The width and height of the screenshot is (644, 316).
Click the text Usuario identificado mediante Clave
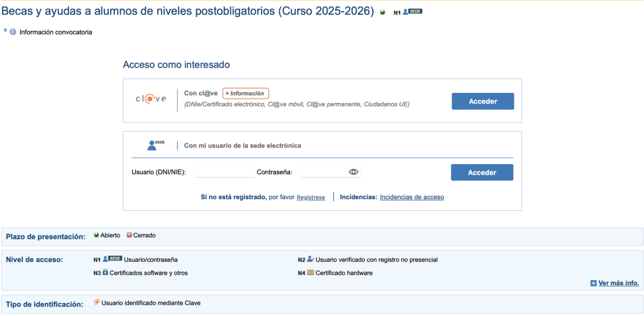click(x=151, y=303)
